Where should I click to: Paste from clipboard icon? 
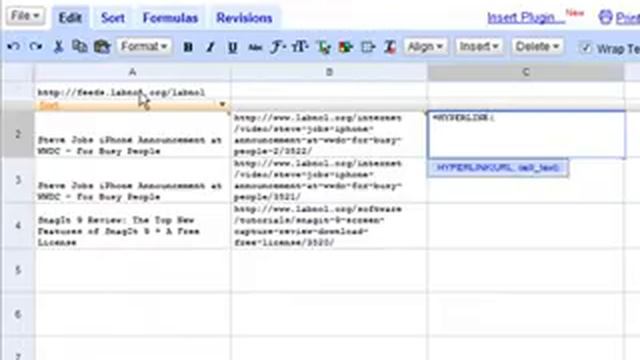(102, 47)
